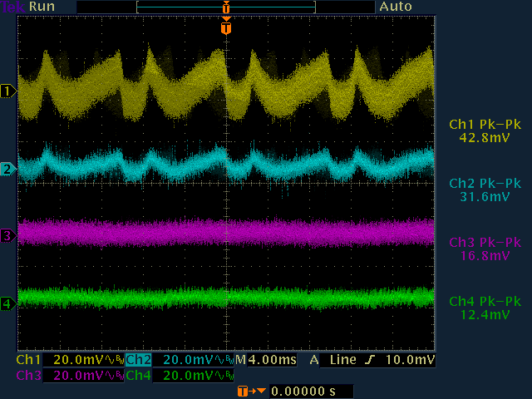Click the magenta channel 3 ground marker
This screenshot has width=532, height=399.
tap(8, 237)
